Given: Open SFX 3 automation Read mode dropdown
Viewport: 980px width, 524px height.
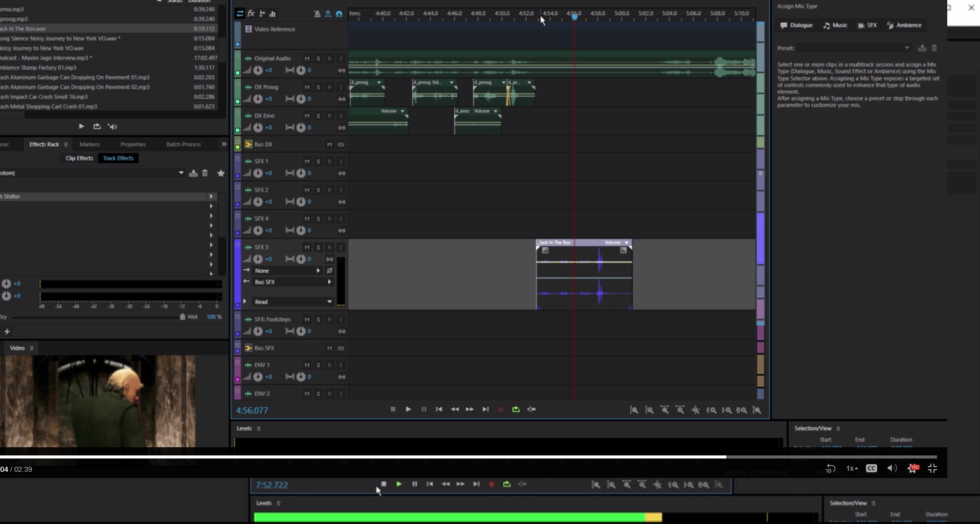Looking at the screenshot, I should 293,302.
